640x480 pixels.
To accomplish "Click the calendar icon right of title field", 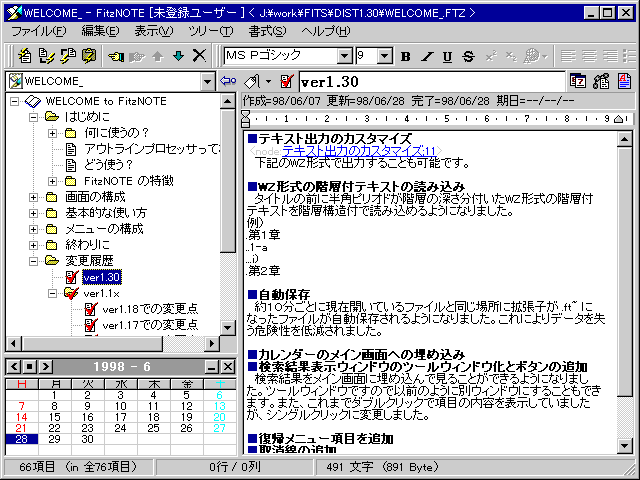I will (x=578, y=81).
